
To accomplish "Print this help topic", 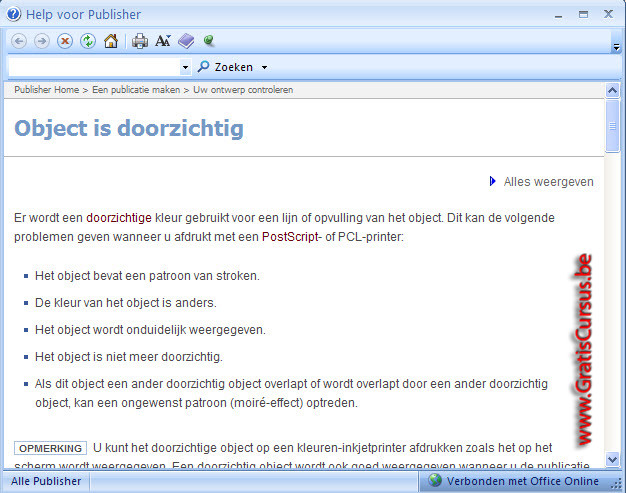I will pos(140,41).
